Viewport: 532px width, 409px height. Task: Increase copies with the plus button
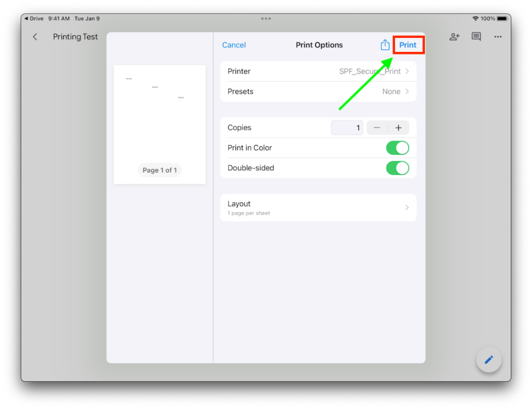point(398,128)
